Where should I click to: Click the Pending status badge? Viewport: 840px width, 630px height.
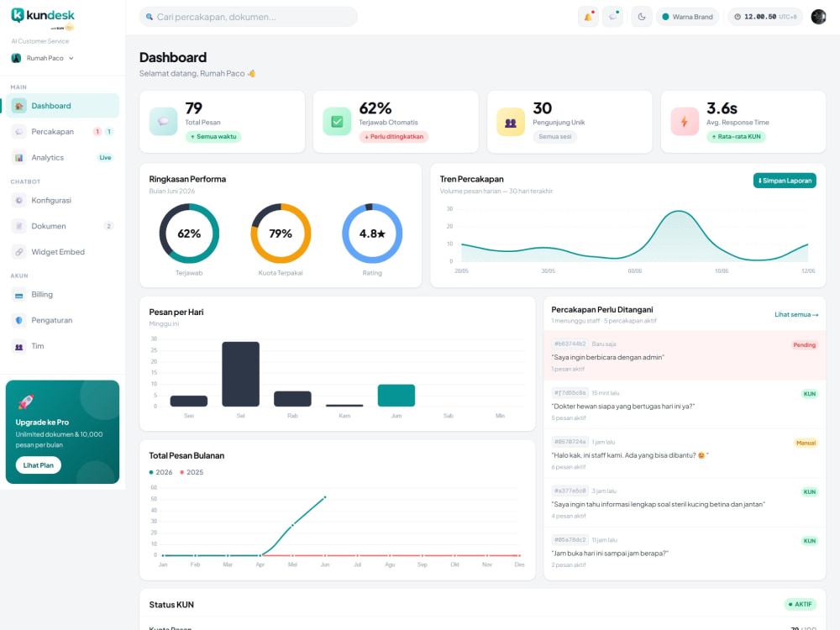[804, 345]
